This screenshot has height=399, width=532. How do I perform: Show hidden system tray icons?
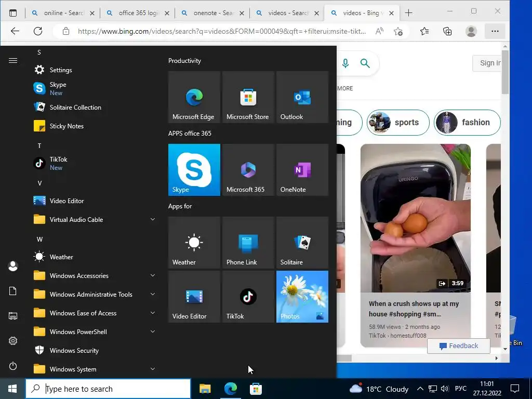(420, 389)
